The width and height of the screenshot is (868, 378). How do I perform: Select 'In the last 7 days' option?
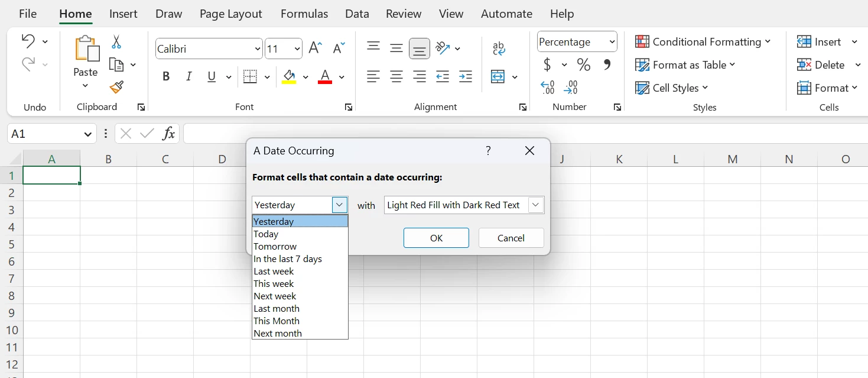click(288, 259)
